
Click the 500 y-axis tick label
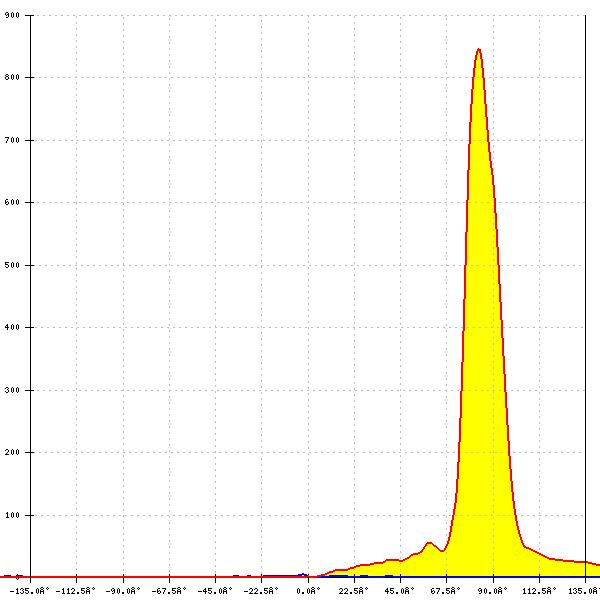tap(12, 265)
